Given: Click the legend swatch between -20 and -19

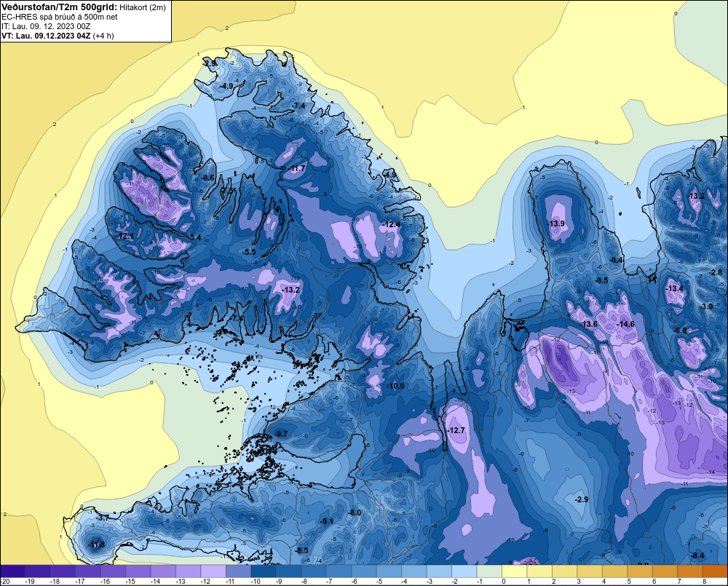Looking at the screenshot, I should (12, 571).
